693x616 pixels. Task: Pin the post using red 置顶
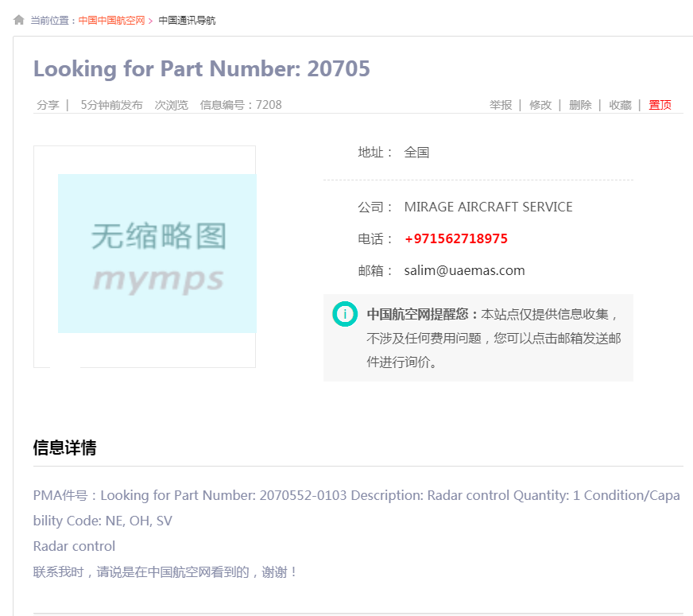coord(660,105)
